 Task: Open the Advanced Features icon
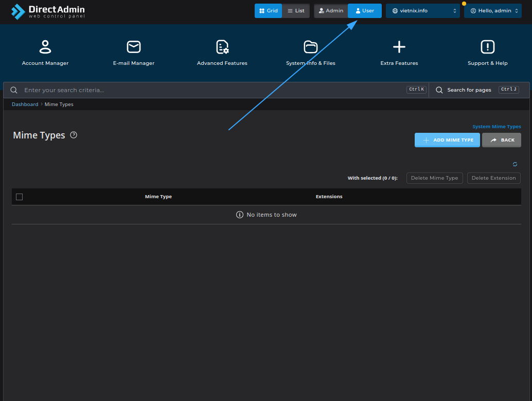(222, 47)
